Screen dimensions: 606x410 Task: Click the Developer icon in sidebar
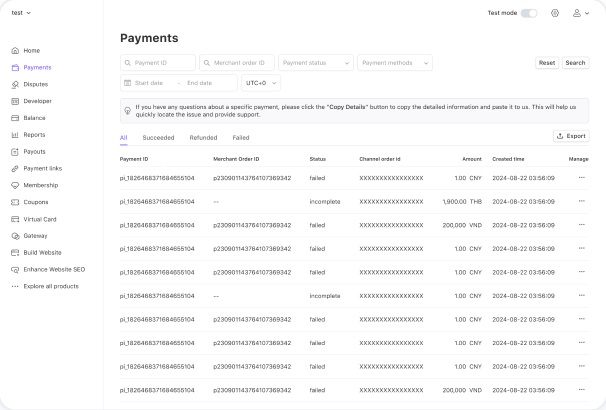15,101
